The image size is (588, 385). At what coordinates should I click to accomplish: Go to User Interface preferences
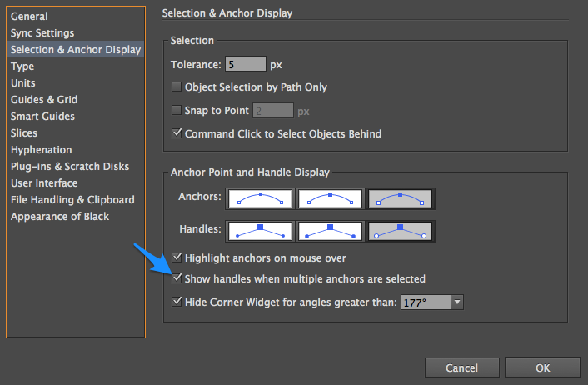44,183
